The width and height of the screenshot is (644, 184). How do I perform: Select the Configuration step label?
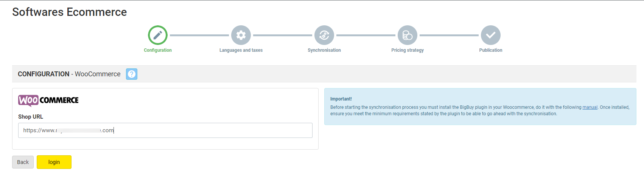click(158, 50)
